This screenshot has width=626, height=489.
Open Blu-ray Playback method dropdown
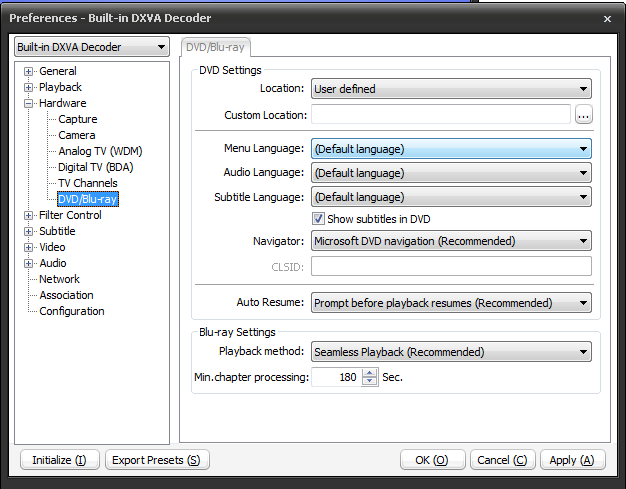coord(450,352)
